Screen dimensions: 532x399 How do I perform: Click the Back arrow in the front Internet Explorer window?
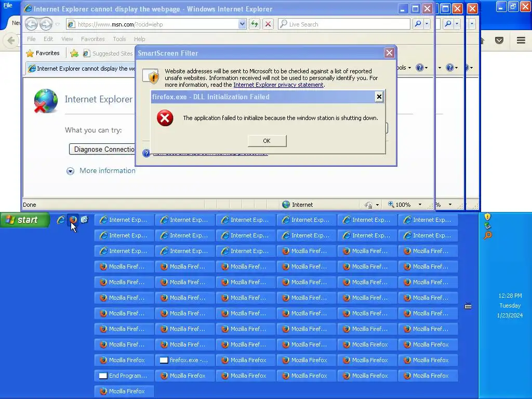[x=32, y=24]
